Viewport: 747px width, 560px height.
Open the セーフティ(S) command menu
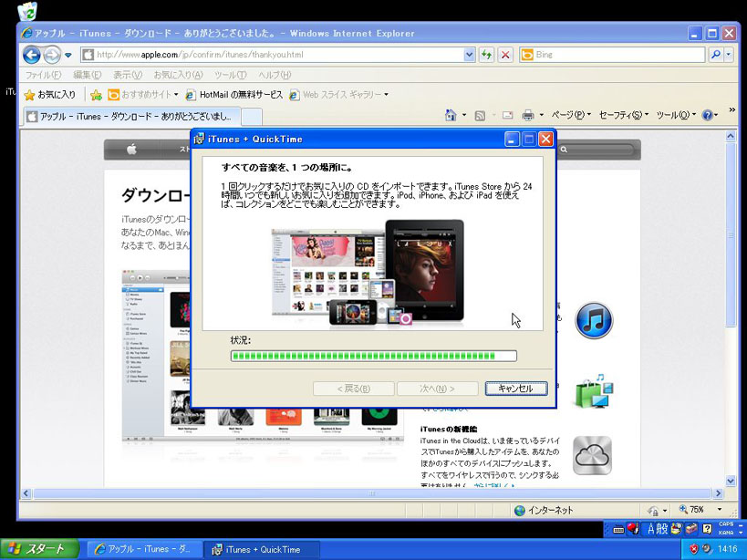point(623,115)
